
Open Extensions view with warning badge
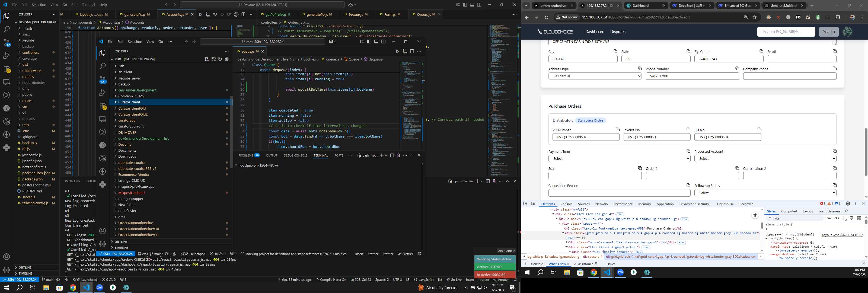point(103,106)
